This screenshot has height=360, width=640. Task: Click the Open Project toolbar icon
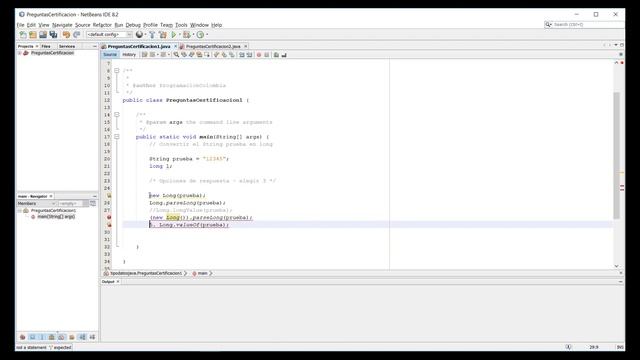[43, 35]
